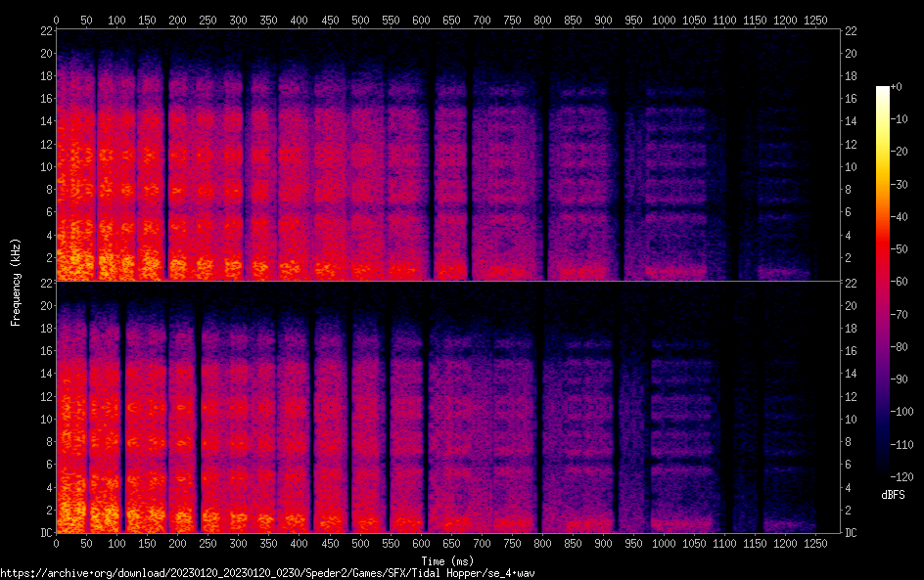Click the 500 tick on the top time axis

(x=360, y=20)
